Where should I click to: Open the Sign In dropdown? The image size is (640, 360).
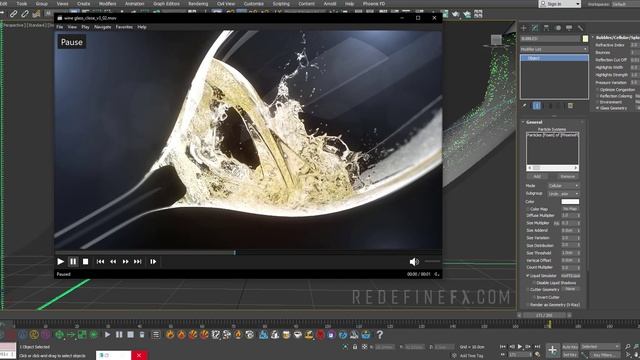(x=560, y=4)
